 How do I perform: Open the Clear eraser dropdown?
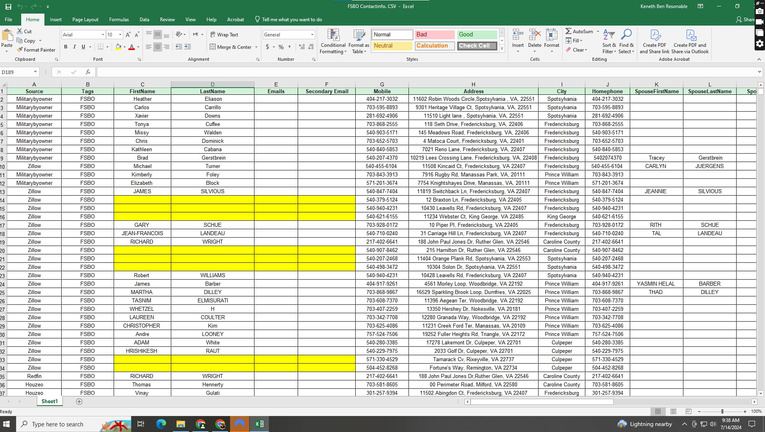[x=576, y=50]
